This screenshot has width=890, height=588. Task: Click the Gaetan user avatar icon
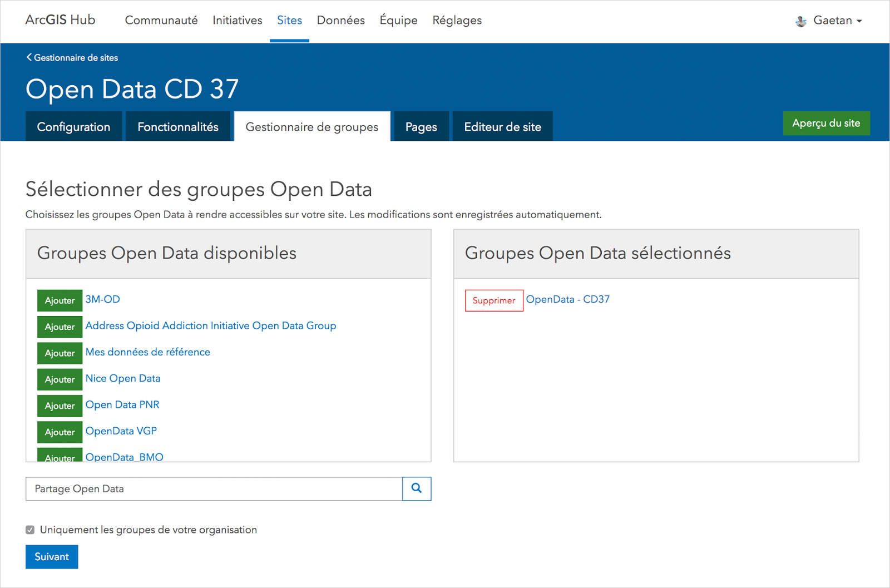(x=801, y=21)
